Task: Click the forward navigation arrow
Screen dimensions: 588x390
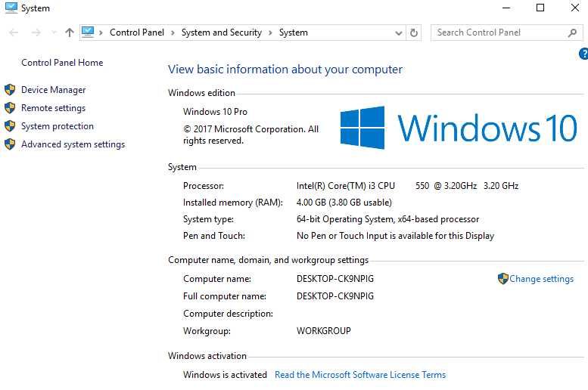Action: coord(36,33)
